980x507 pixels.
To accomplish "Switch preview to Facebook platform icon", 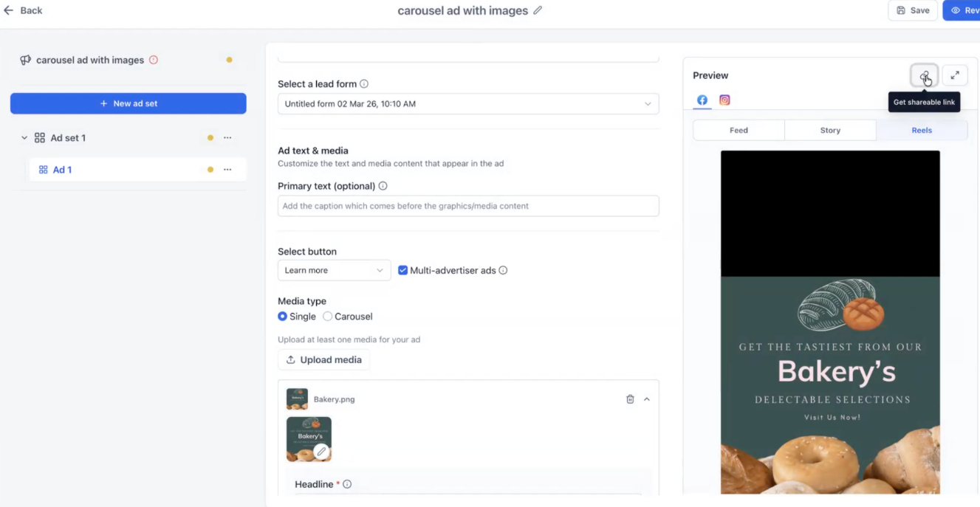I will 702,100.
